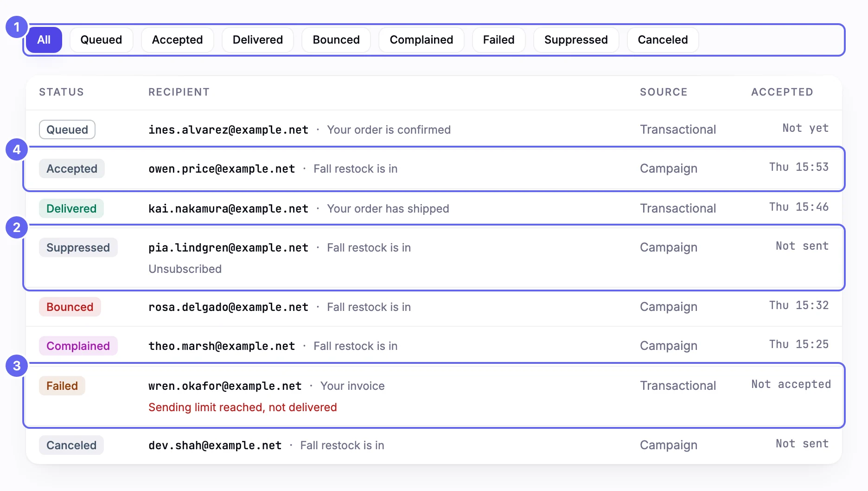868x491 pixels.
Task: Open ines.alvarez@example.net recipient
Action: click(x=228, y=129)
